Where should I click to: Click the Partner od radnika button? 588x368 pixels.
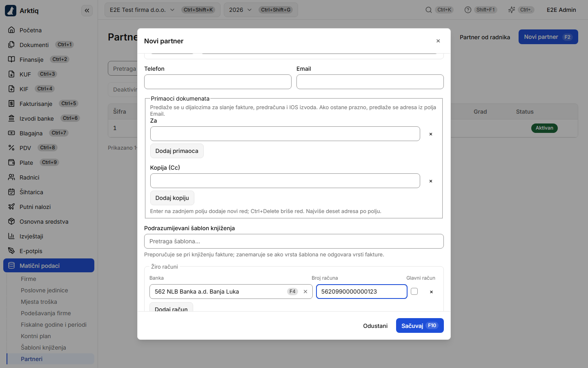point(485,37)
